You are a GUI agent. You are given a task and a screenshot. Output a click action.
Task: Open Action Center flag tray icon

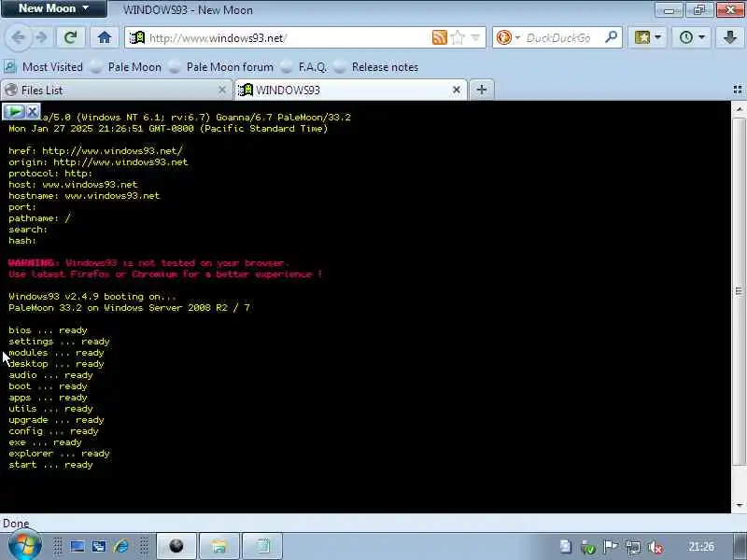point(611,547)
